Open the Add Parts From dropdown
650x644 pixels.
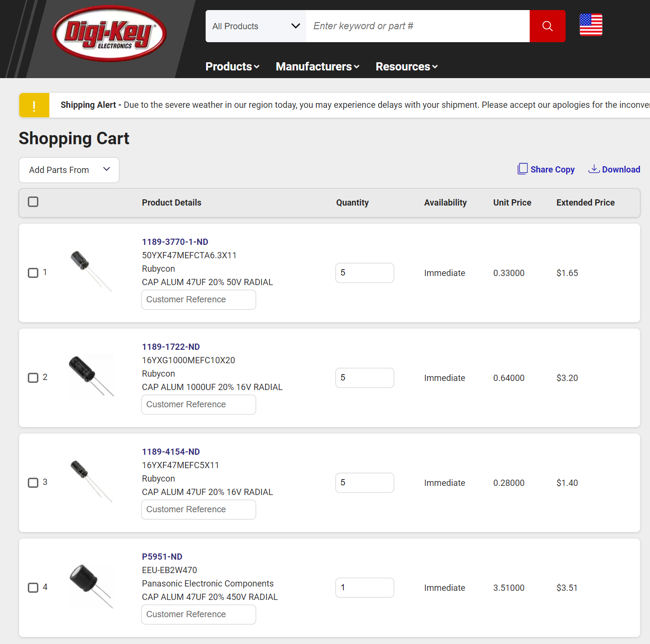69,170
